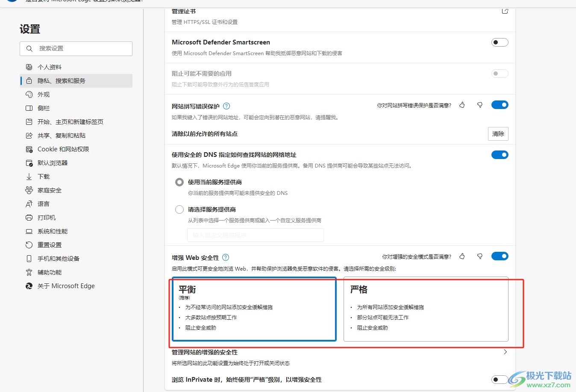The image size is (576, 392).
Task: Open 外观 settings page
Action: click(76, 94)
